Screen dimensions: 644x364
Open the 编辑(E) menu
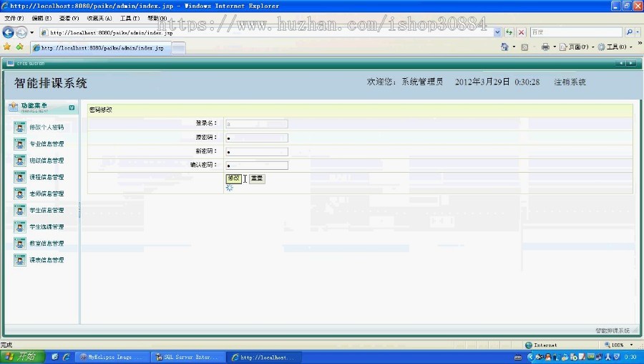click(42, 19)
